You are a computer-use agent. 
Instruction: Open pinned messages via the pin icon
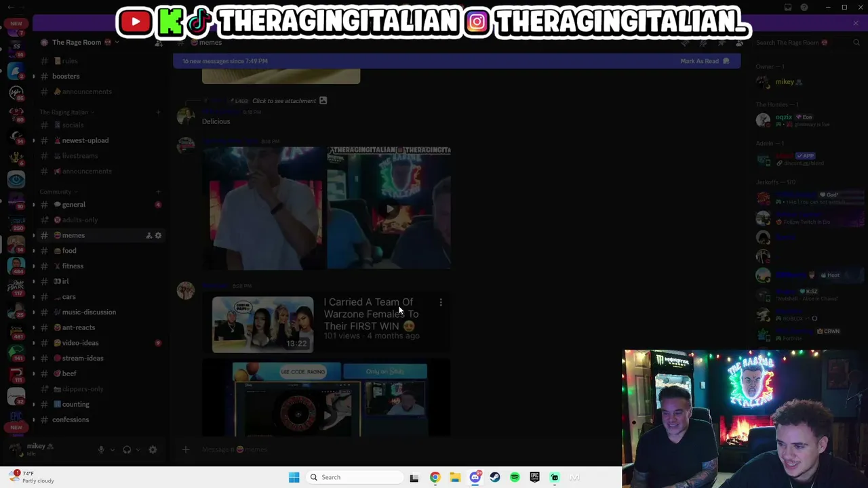(x=722, y=43)
